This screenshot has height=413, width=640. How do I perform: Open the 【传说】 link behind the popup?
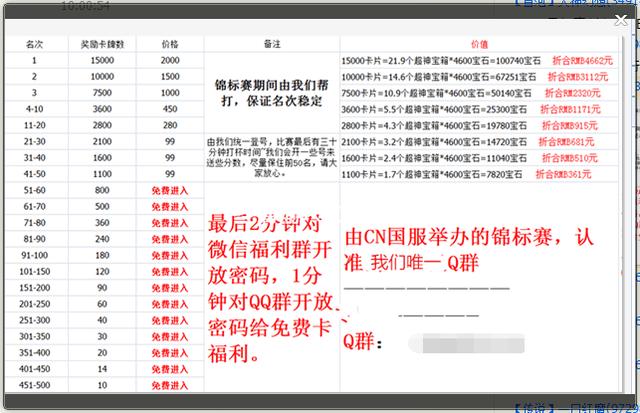[576, 407]
